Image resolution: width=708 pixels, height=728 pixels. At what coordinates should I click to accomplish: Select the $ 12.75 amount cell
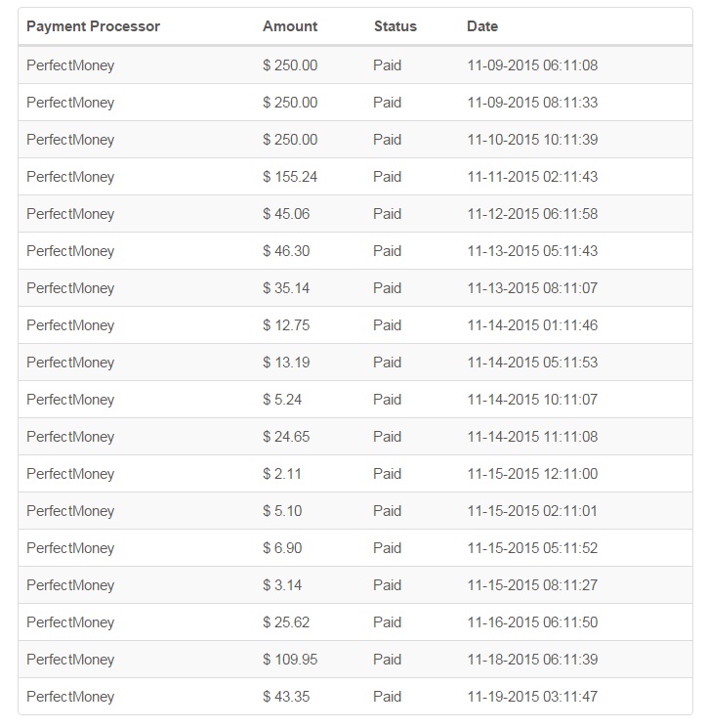pyautogui.click(x=286, y=325)
